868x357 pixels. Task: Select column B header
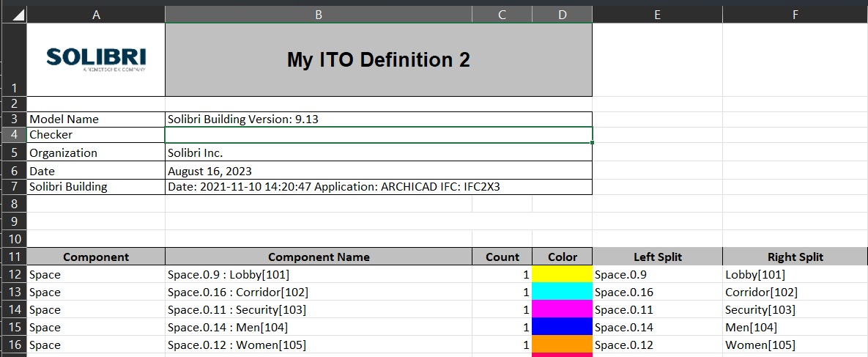[319, 15]
